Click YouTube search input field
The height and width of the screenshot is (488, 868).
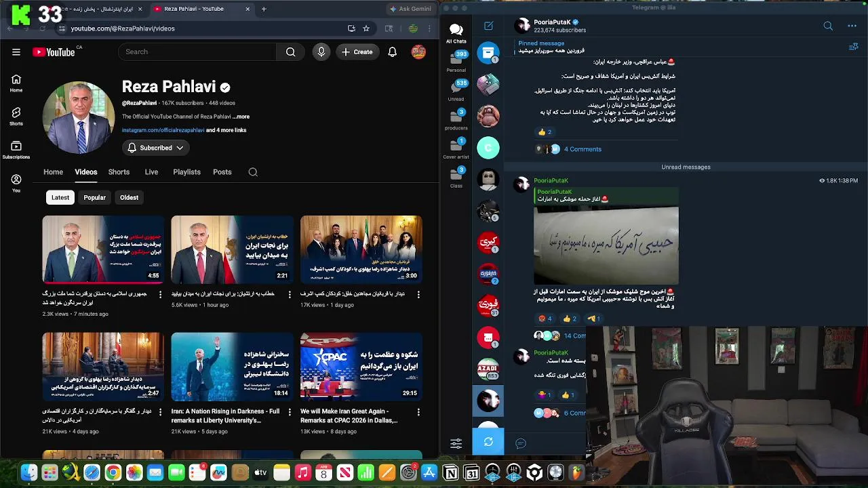pyautogui.click(x=197, y=52)
